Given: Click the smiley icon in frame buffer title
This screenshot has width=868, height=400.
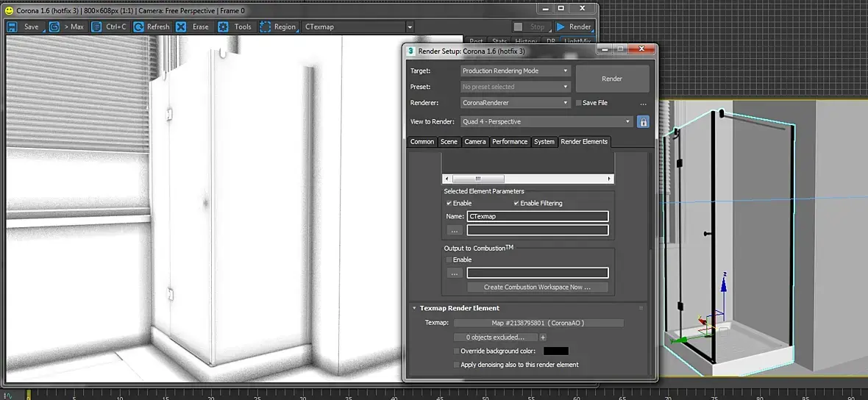Looking at the screenshot, I should point(8,10).
